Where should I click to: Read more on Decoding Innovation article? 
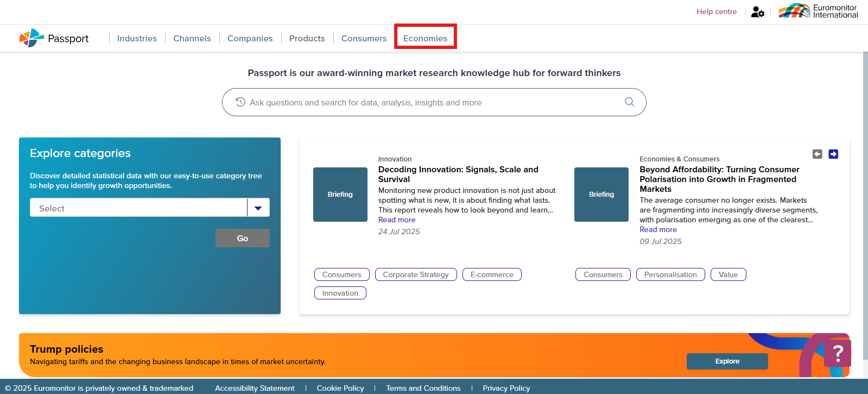coord(397,220)
